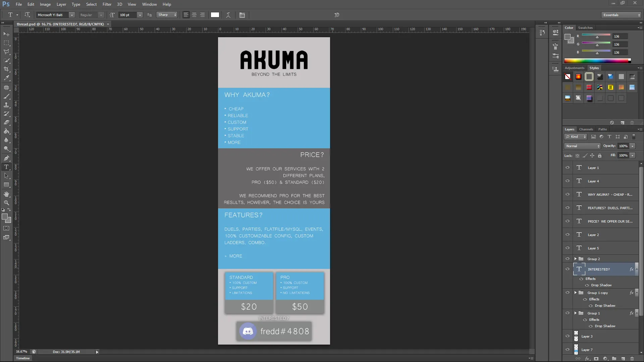Select the Horizontal Type tool

6,167
